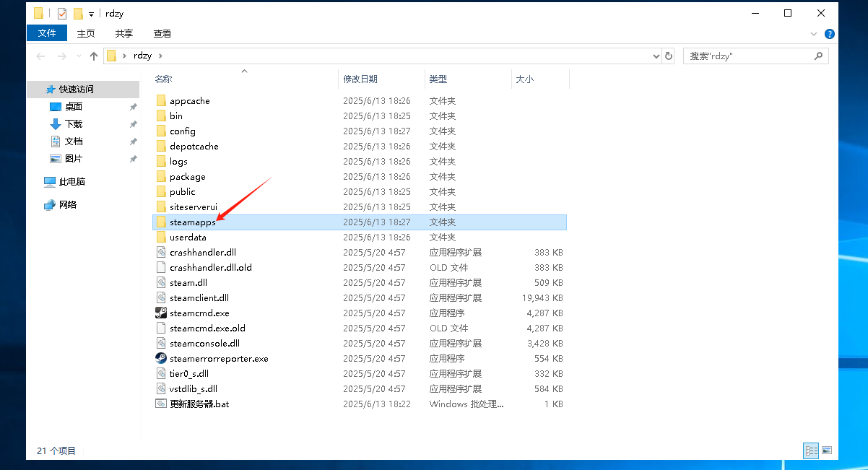Click the 2025/6/13 18:22 date cell

(x=377, y=404)
